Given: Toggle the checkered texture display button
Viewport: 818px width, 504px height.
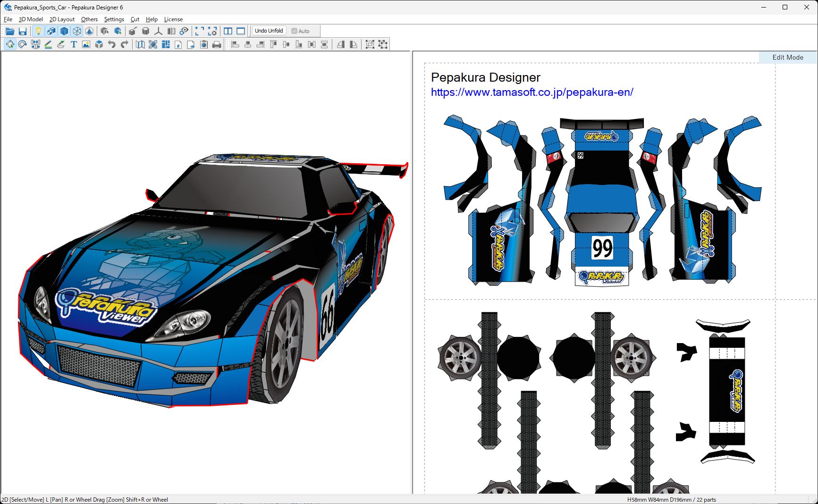Looking at the screenshot, I should [51, 31].
